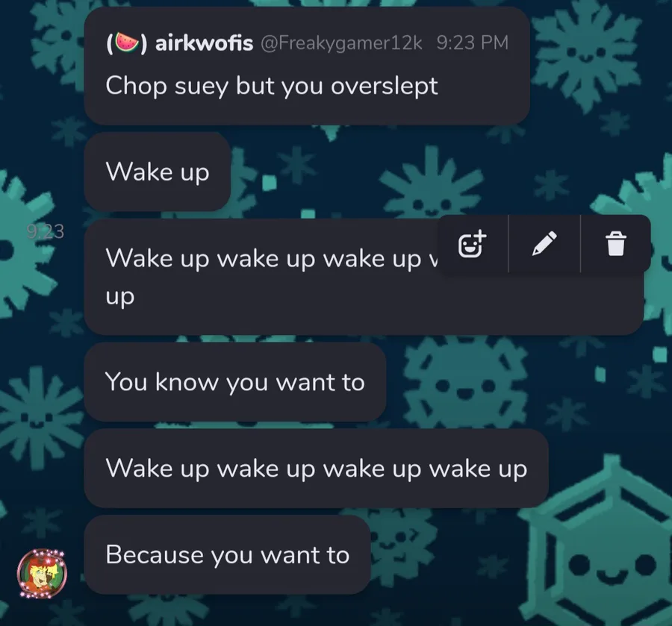This screenshot has height=626, width=672.
Task: Delete the message with the trash icon
Action: 616,244
